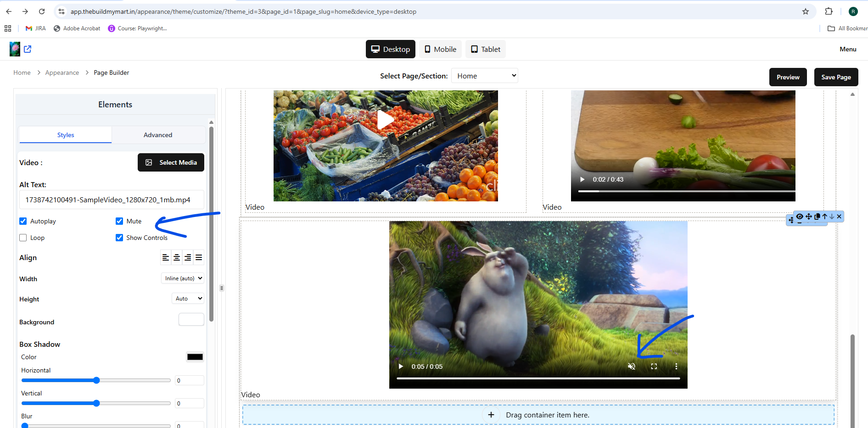Open the Chrome profile avatar

click(853, 11)
